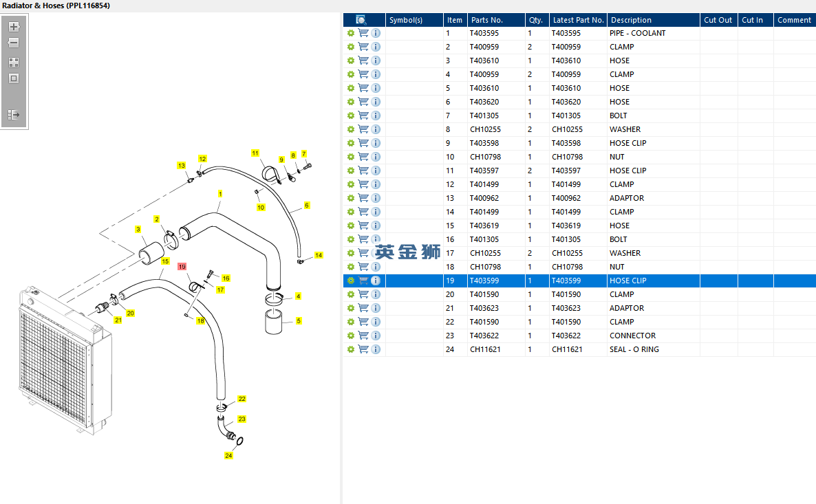Select row 21 ADAPTOR T403623
816x504 pixels.
pos(579,309)
